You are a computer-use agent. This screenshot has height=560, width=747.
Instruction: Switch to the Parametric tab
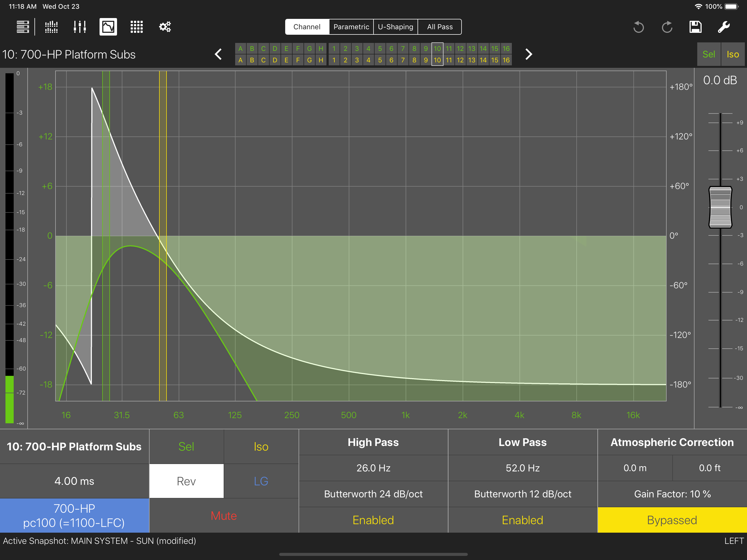[351, 27]
